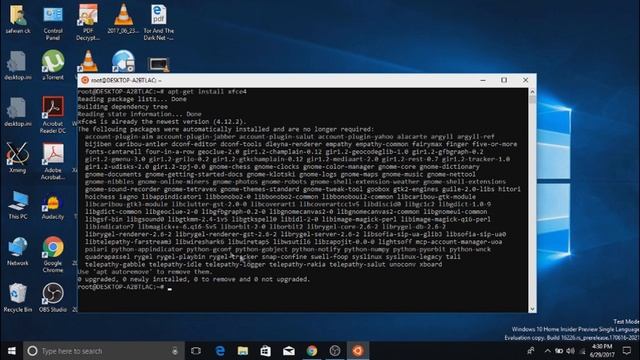Open the Adobe Acrobat desktop shortcut

click(53, 161)
